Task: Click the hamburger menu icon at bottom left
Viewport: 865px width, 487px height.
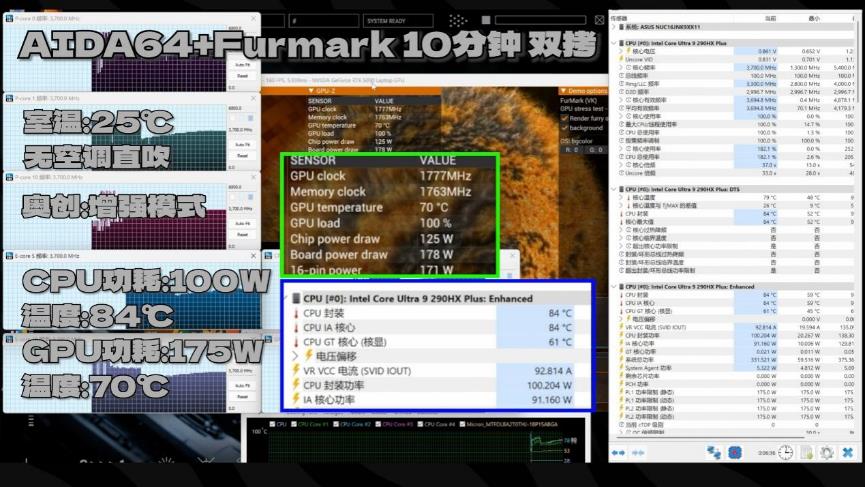Action: [31, 421]
